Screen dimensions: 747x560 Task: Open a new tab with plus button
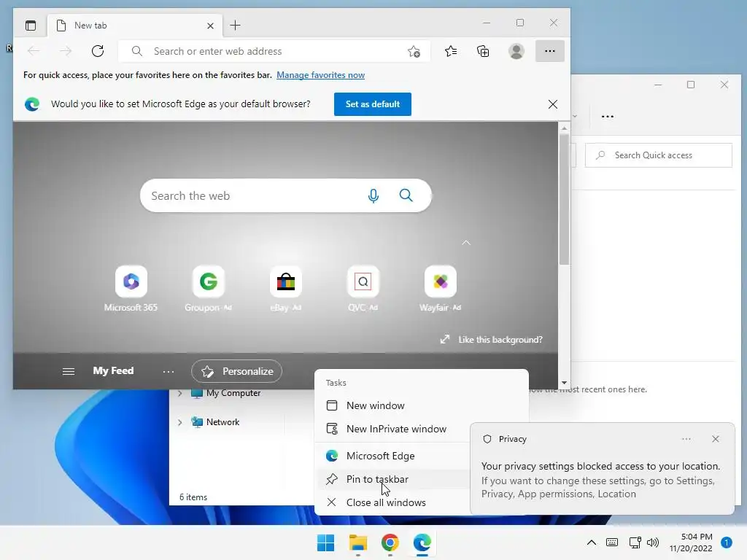[236, 26]
